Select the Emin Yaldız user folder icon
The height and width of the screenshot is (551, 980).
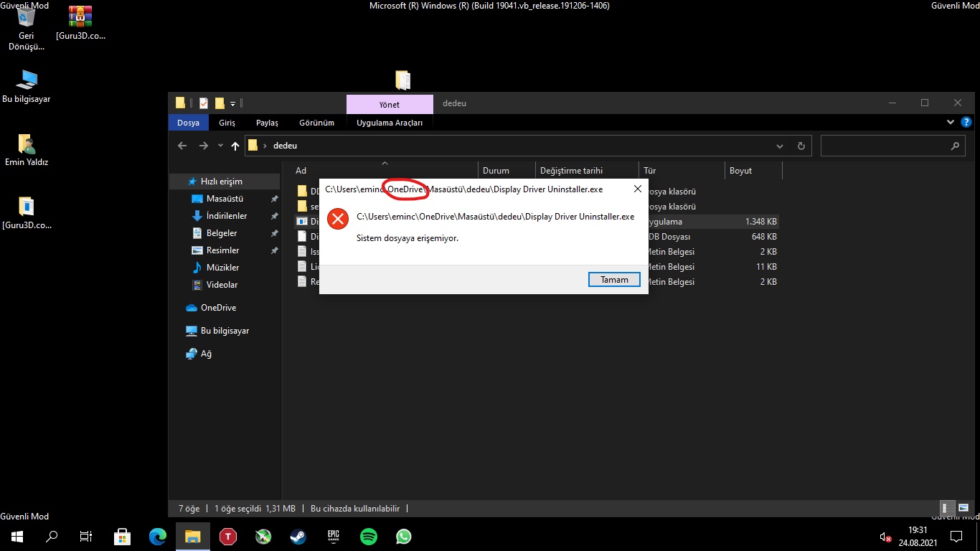coord(27,150)
